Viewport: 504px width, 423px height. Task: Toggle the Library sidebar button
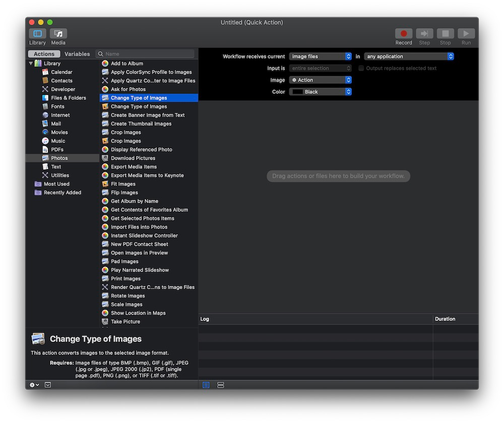tap(37, 34)
